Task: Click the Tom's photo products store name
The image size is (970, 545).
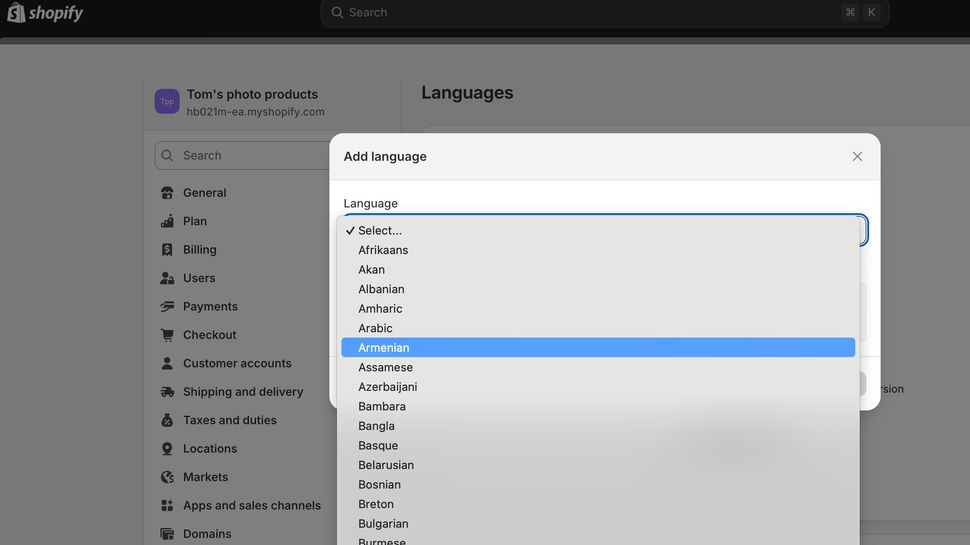Action: 252,95
